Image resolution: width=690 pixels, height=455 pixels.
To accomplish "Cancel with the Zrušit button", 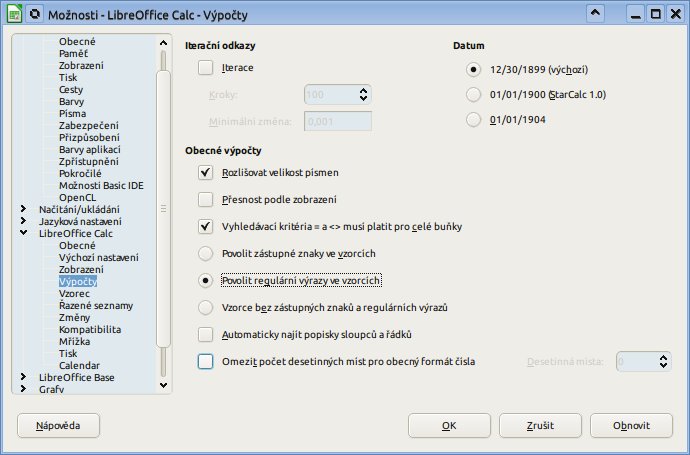I will (x=540, y=426).
